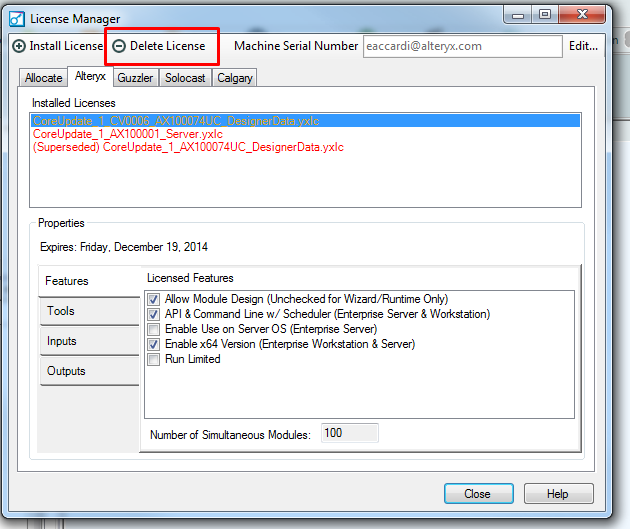630x529 pixels.
Task: Select CoreUpdate_1_AX100001_Server.yxlc license
Action: pyautogui.click(x=305, y=134)
